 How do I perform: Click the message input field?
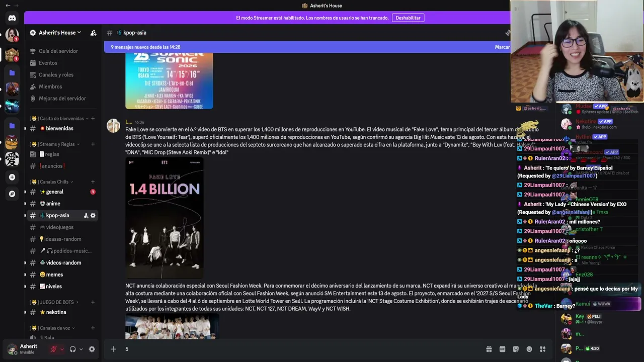[x=302, y=349]
